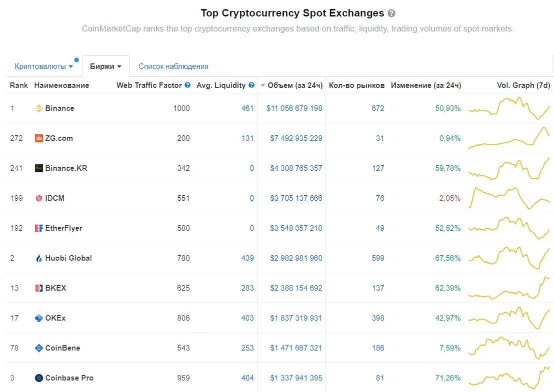The image size is (554, 392).
Task: Click the Binance exchange logo icon
Action: click(x=39, y=108)
